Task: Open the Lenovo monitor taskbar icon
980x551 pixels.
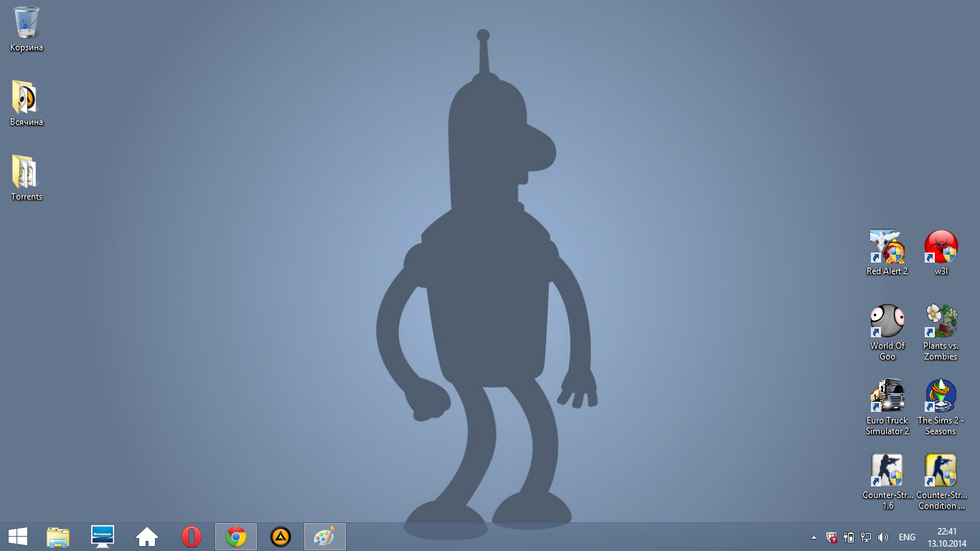Action: pyautogui.click(x=103, y=537)
